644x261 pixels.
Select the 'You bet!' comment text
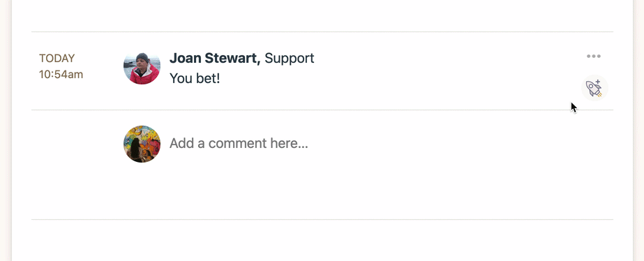[x=195, y=78]
